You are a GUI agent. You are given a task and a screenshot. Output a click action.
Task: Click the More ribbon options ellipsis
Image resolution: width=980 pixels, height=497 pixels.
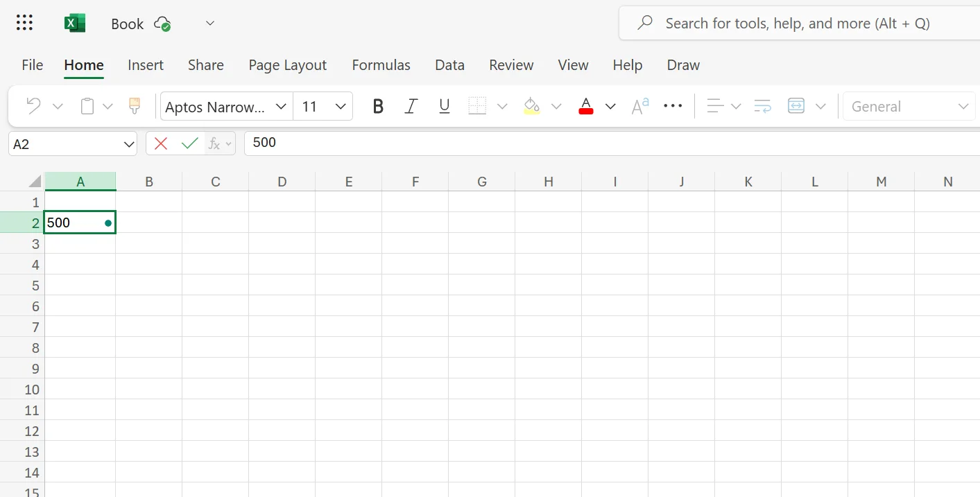(673, 106)
